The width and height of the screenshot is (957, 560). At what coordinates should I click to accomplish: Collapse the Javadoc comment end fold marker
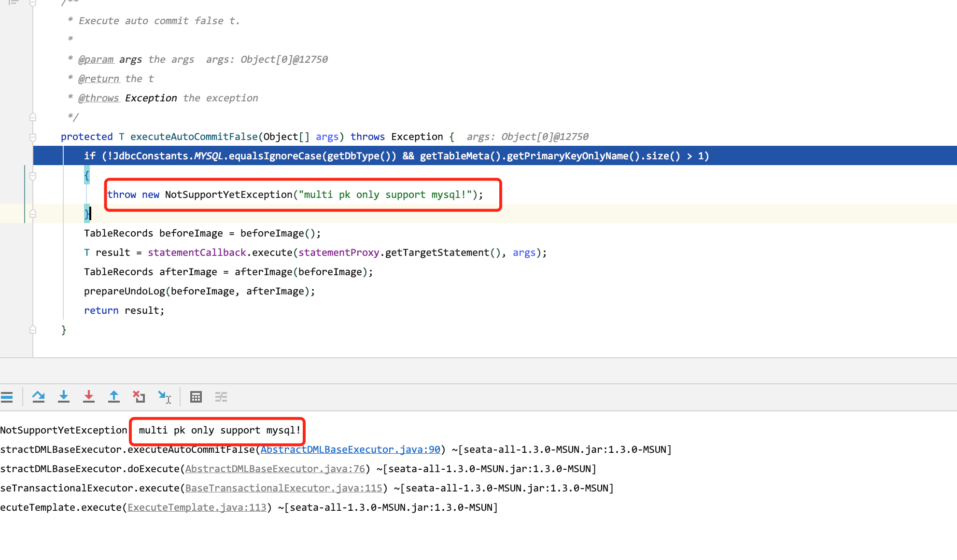(33, 117)
